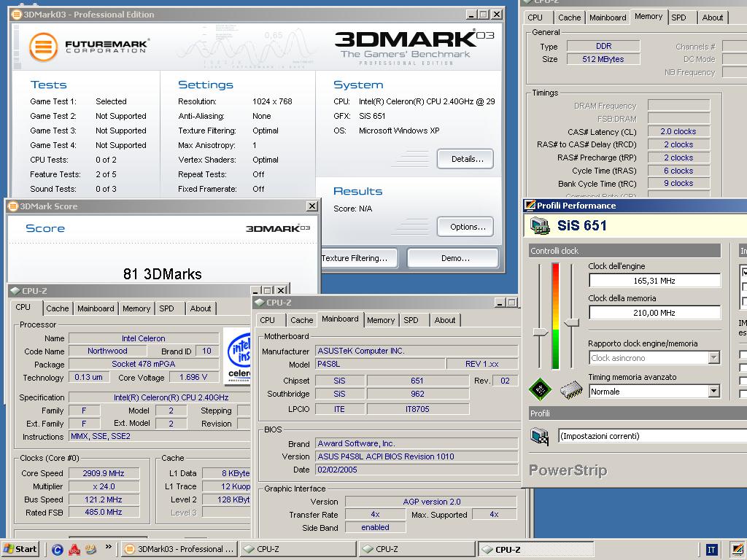
Task: Click the memory Size value 512 MBytes
Action: [603, 59]
